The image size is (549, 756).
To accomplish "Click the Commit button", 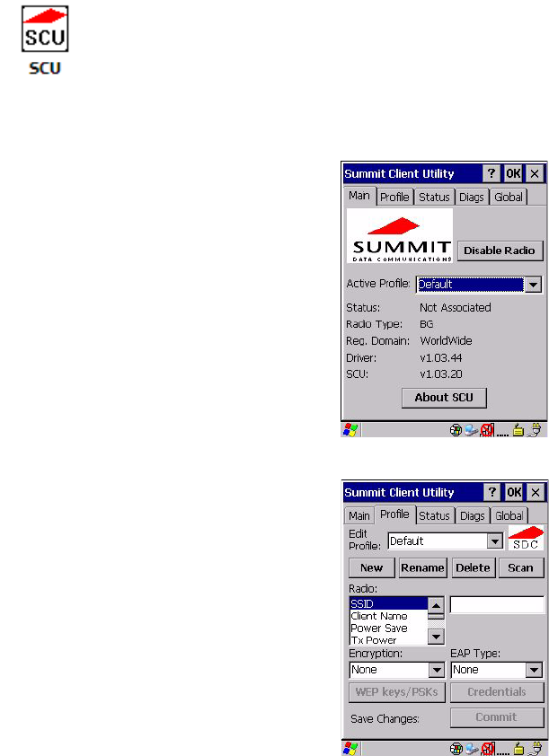I will [x=497, y=717].
